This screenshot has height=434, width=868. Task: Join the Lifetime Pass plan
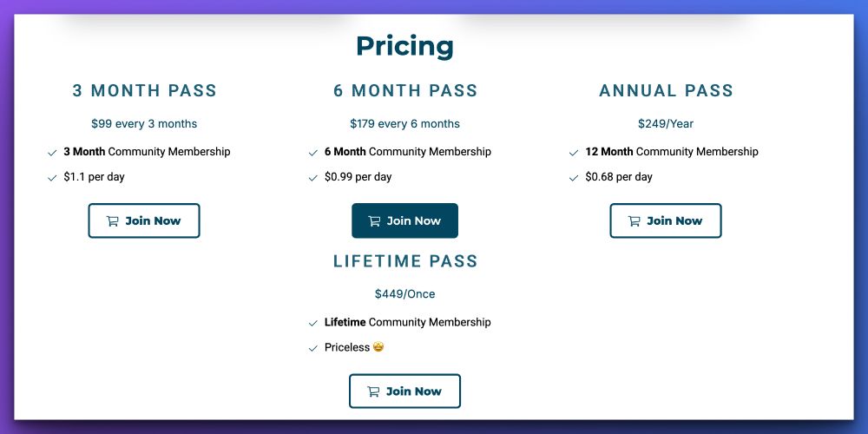pos(404,391)
